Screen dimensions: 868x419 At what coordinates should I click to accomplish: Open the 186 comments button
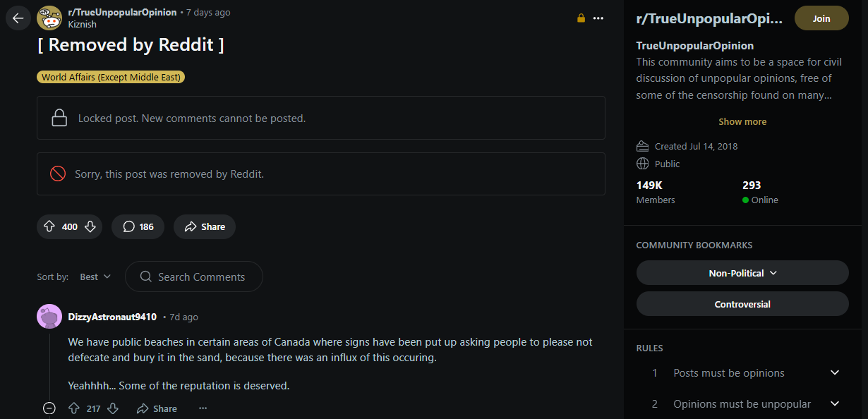click(x=138, y=226)
